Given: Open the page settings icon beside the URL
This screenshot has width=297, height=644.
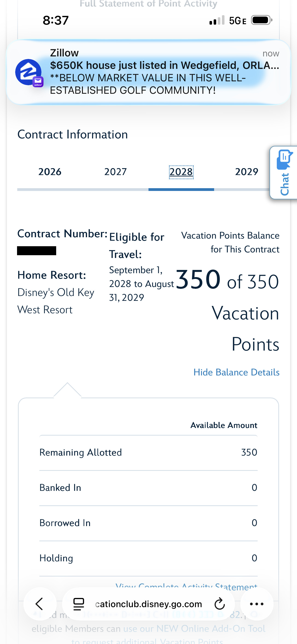Looking at the screenshot, I should (79, 604).
